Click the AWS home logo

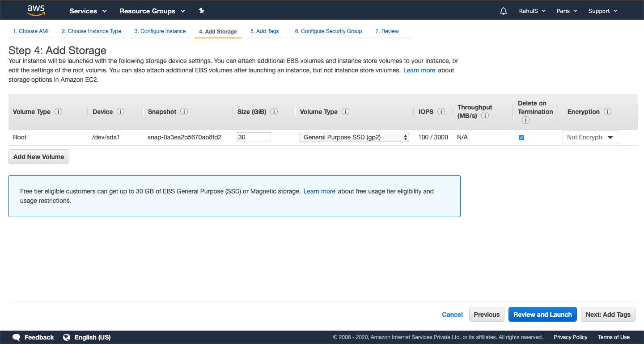point(36,10)
